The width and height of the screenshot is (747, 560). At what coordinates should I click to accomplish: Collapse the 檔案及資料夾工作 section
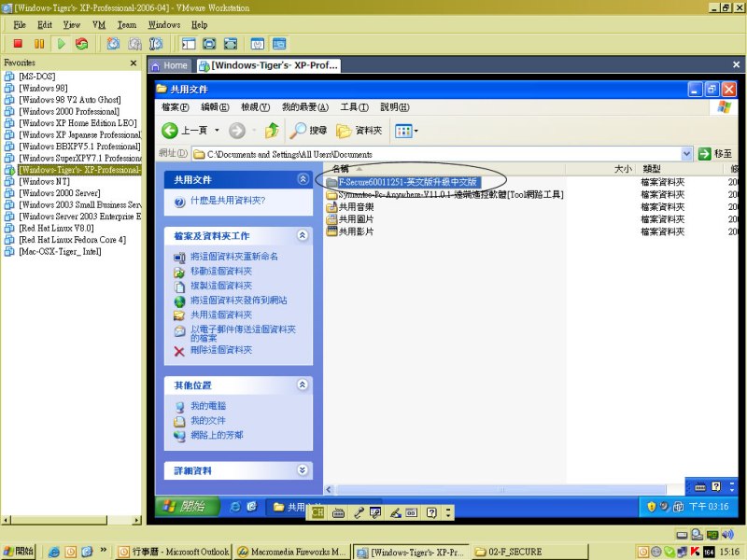[x=303, y=235]
